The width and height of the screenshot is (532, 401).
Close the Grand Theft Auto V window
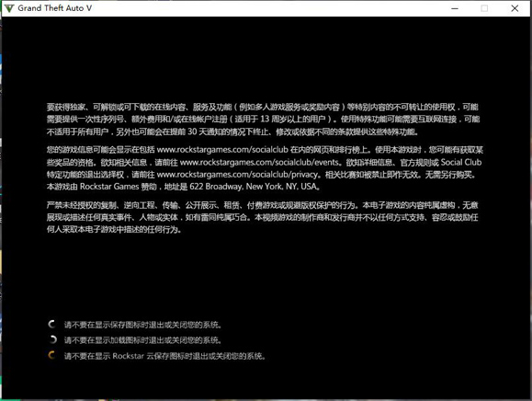pyautogui.click(x=515, y=8)
